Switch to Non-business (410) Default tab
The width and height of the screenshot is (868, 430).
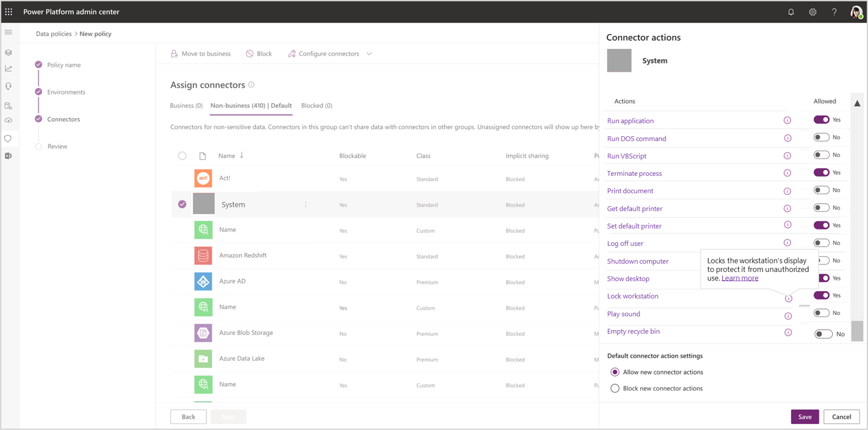click(x=251, y=105)
